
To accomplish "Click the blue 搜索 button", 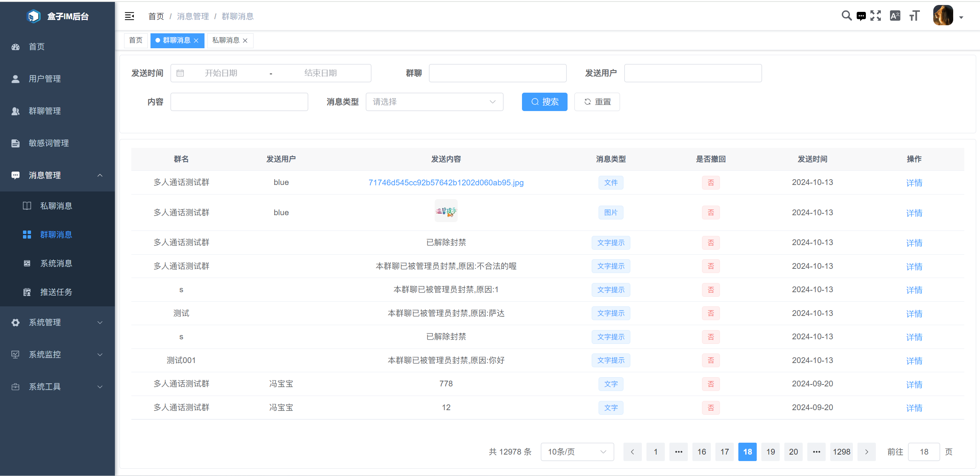I will pyautogui.click(x=544, y=102).
